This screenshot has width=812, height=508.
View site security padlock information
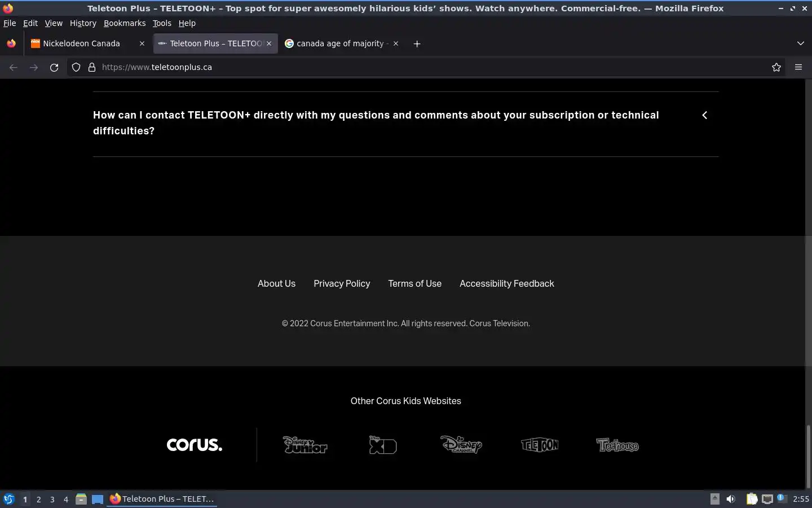coord(92,67)
